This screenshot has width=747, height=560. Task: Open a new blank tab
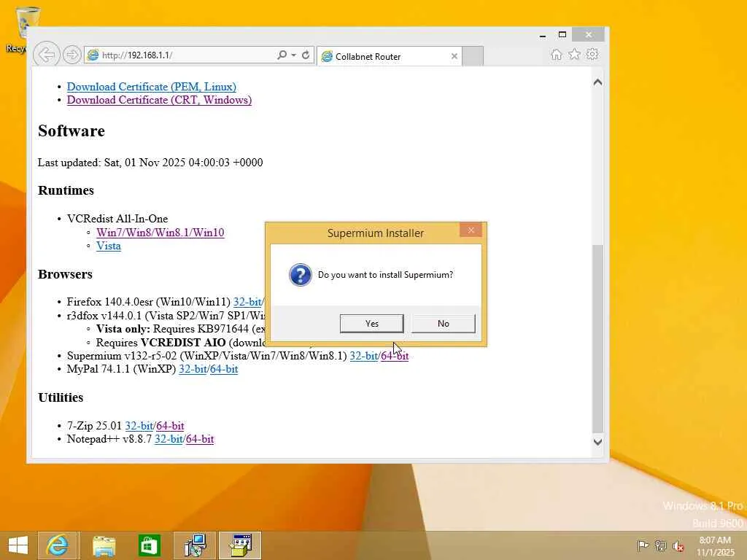[x=473, y=57]
